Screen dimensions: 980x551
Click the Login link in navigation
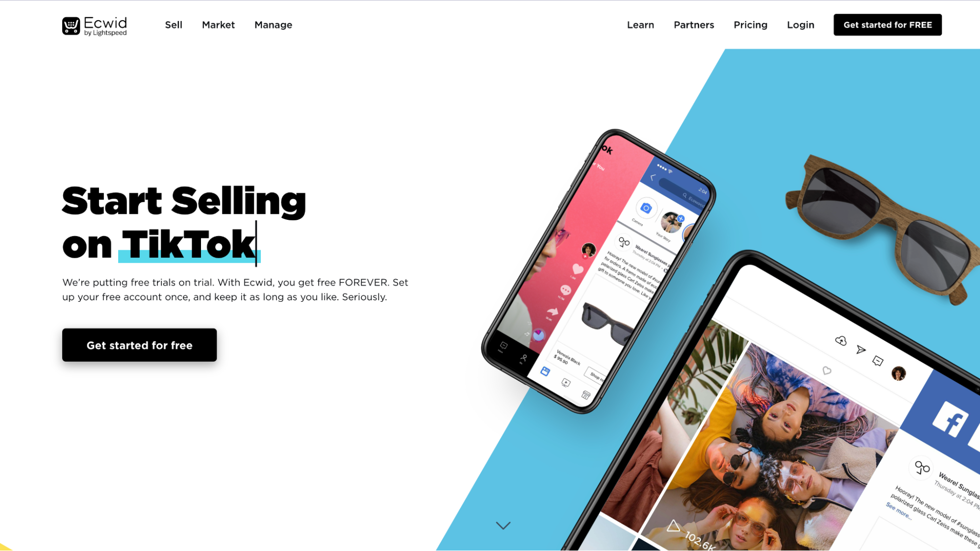[801, 25]
